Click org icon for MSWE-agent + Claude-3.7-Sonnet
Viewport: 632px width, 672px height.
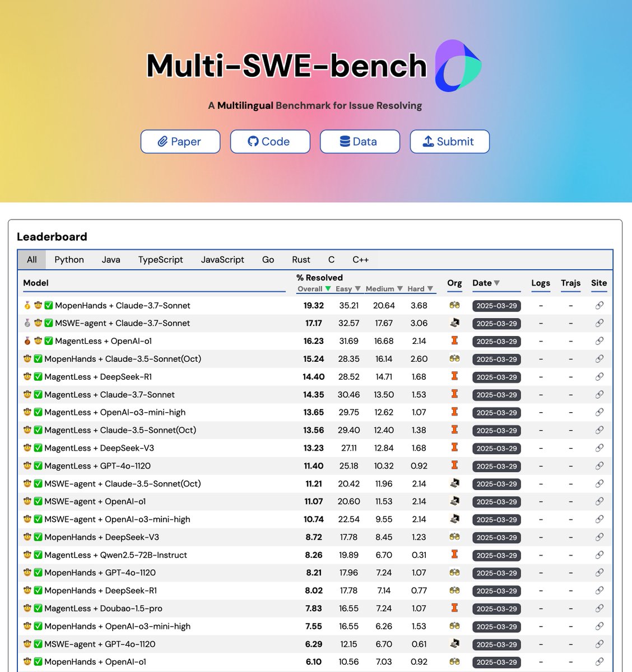[x=454, y=323]
